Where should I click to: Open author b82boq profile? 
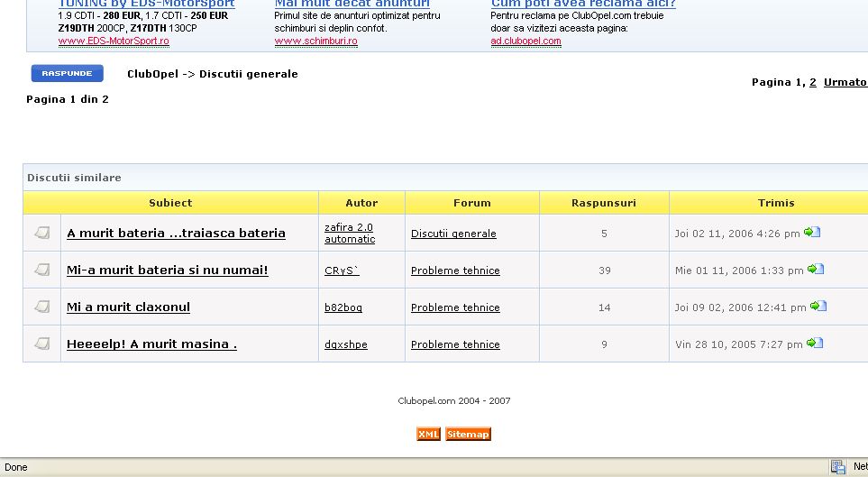coord(343,307)
